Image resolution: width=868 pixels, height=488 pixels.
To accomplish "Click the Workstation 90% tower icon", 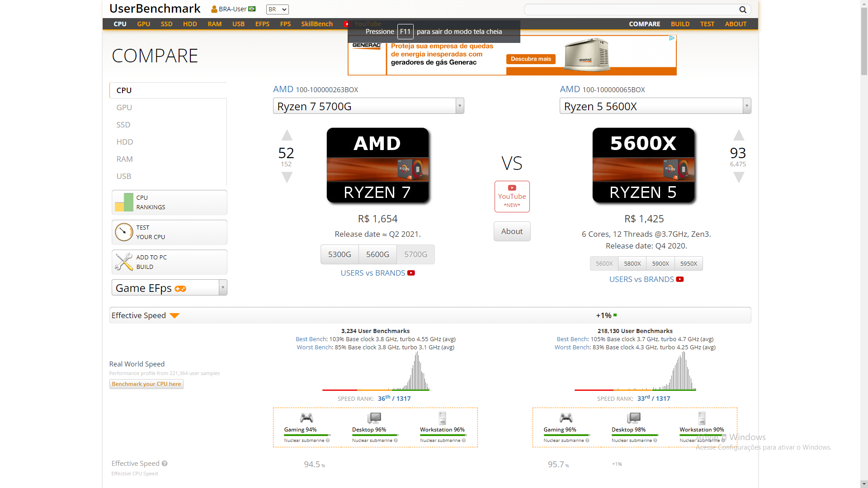I will [702, 418].
